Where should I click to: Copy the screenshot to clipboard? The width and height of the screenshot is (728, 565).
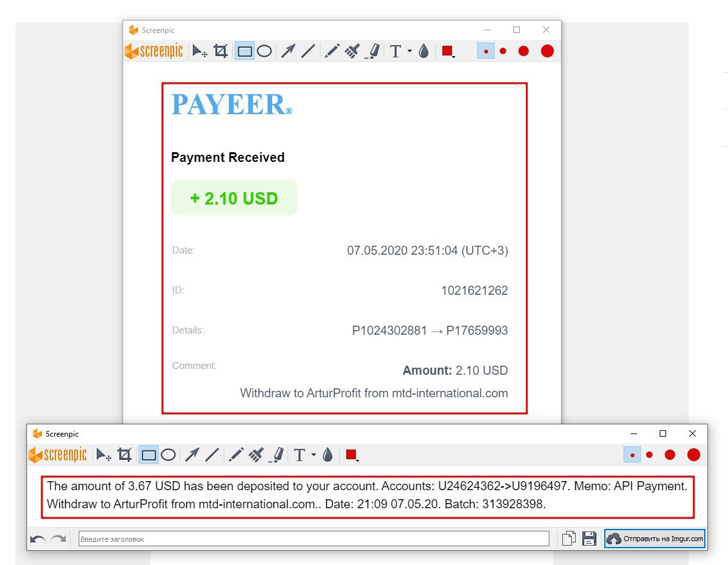[x=569, y=539]
